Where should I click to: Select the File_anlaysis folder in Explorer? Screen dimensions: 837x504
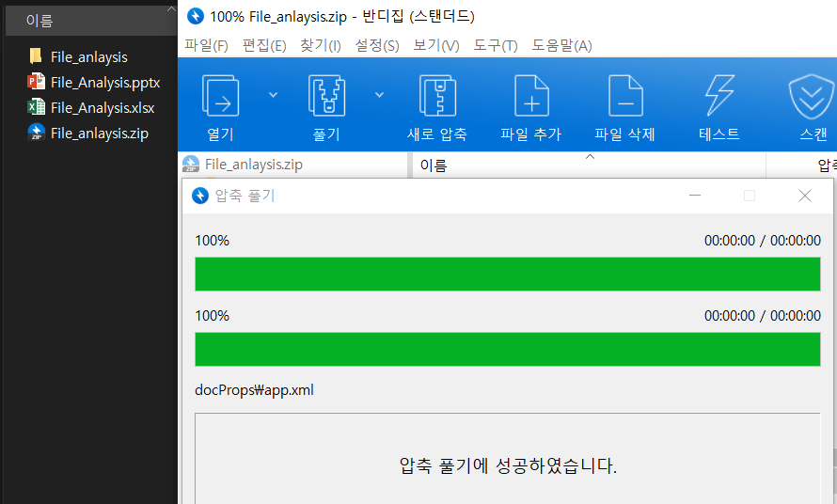pos(78,56)
